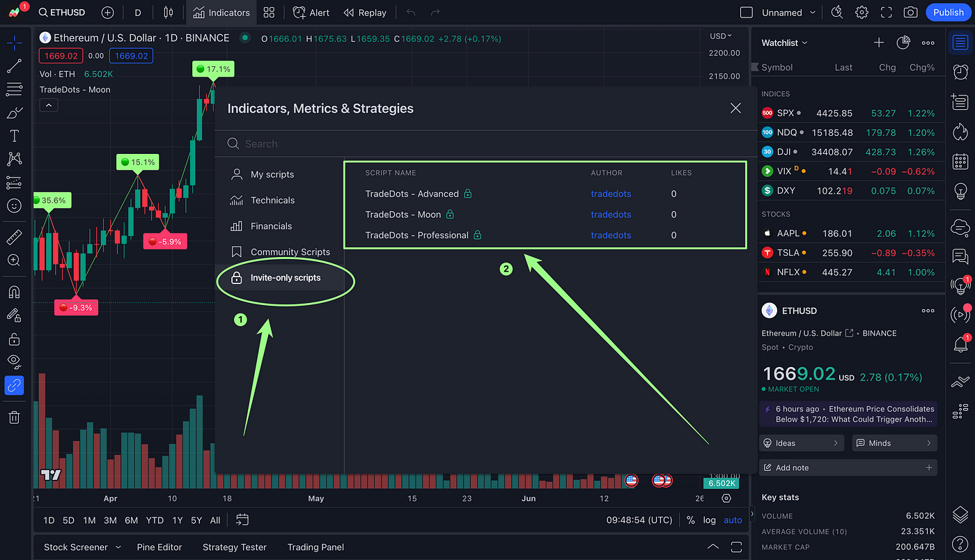Select the ruler measure tool
This screenshot has height=560, width=975.
(x=14, y=238)
